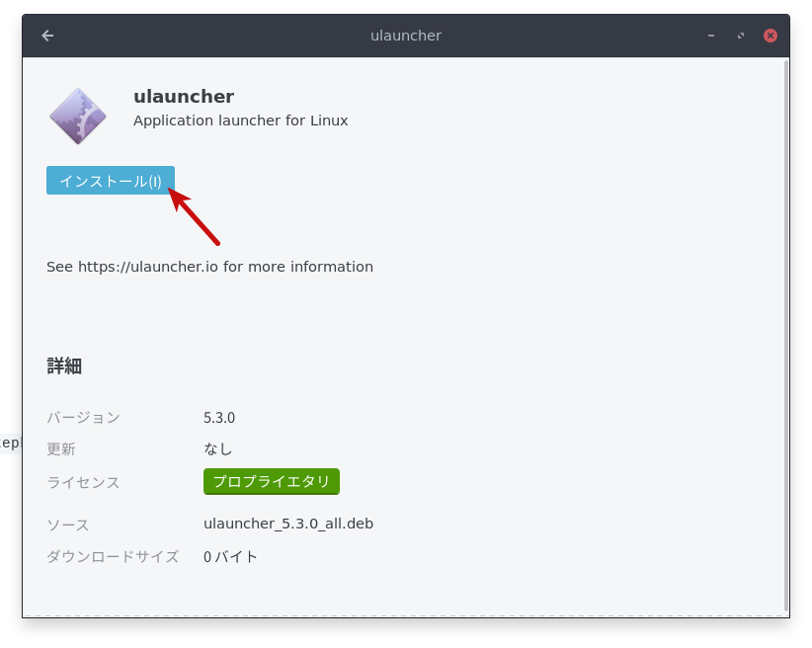The height and width of the screenshot is (648, 812).
Task: Select the 詳細 section heading
Action: 63,365
